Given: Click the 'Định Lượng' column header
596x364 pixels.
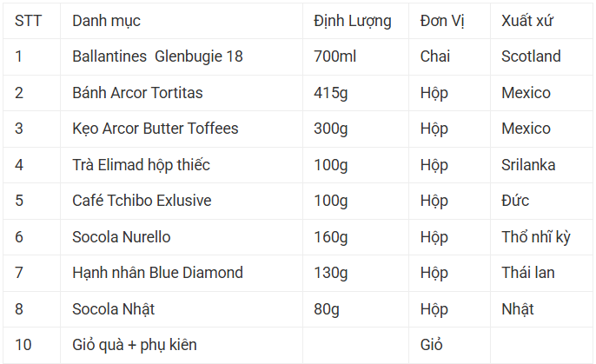Looking at the screenshot, I should (x=353, y=21).
